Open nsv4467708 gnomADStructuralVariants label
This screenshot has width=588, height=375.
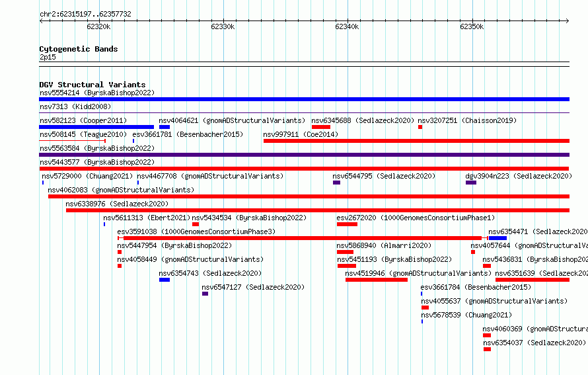click(x=210, y=176)
